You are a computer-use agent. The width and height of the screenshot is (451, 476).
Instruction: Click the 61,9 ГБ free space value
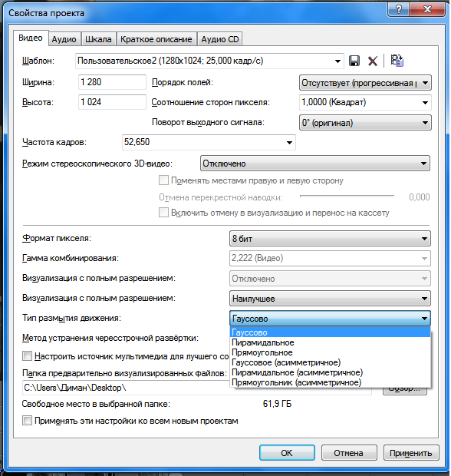(x=277, y=404)
